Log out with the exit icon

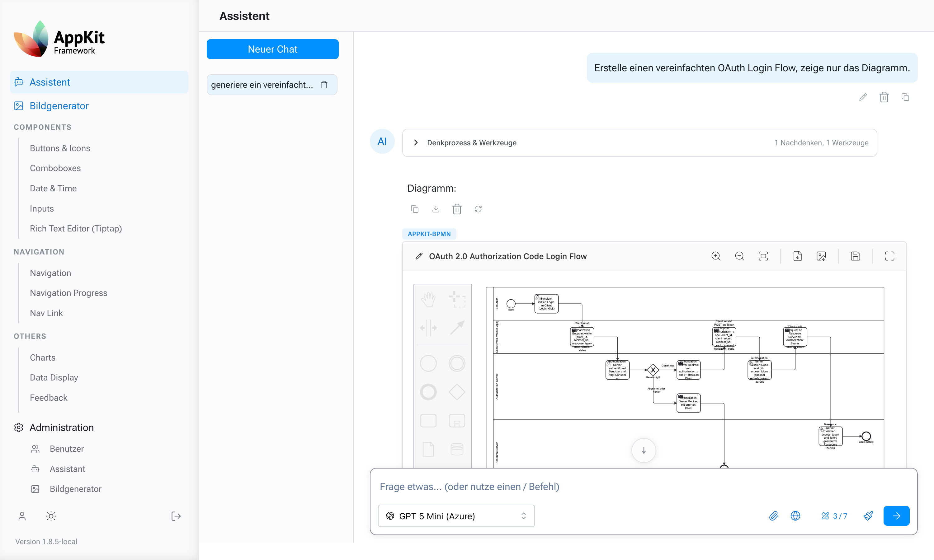click(176, 516)
